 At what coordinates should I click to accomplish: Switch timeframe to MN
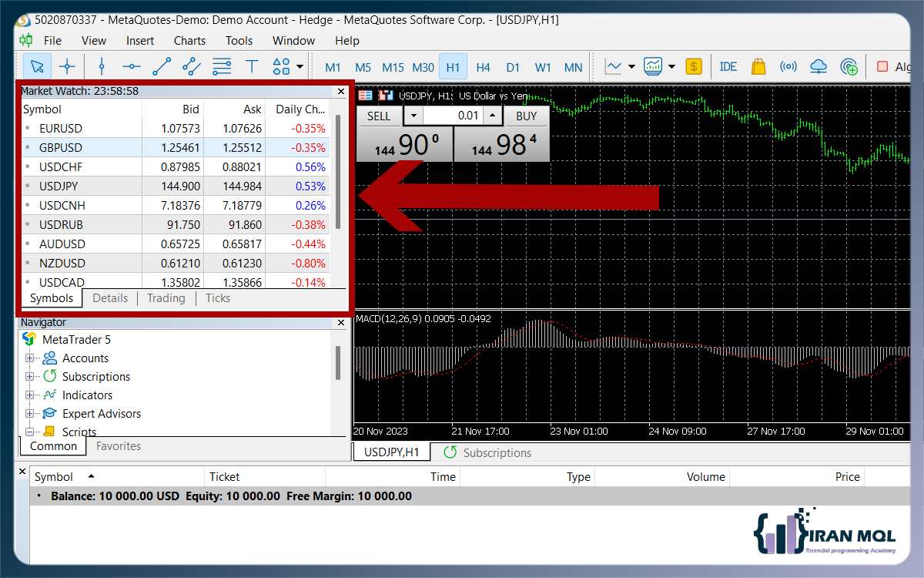click(573, 67)
